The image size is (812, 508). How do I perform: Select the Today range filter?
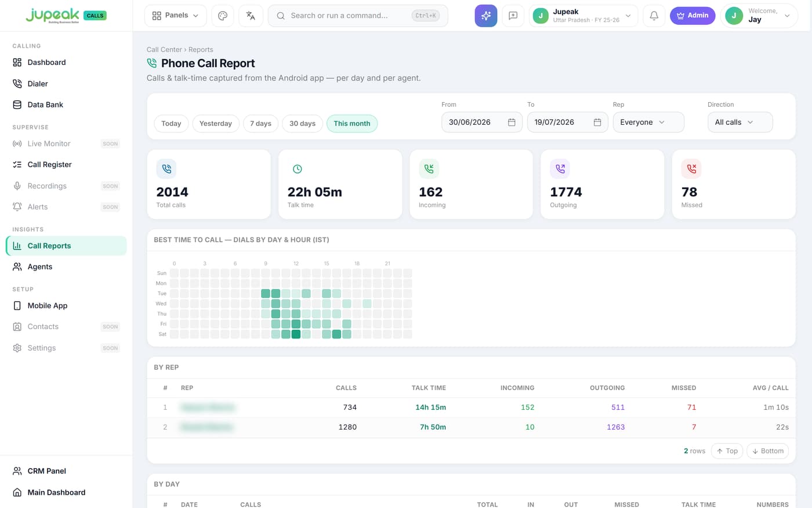(171, 124)
